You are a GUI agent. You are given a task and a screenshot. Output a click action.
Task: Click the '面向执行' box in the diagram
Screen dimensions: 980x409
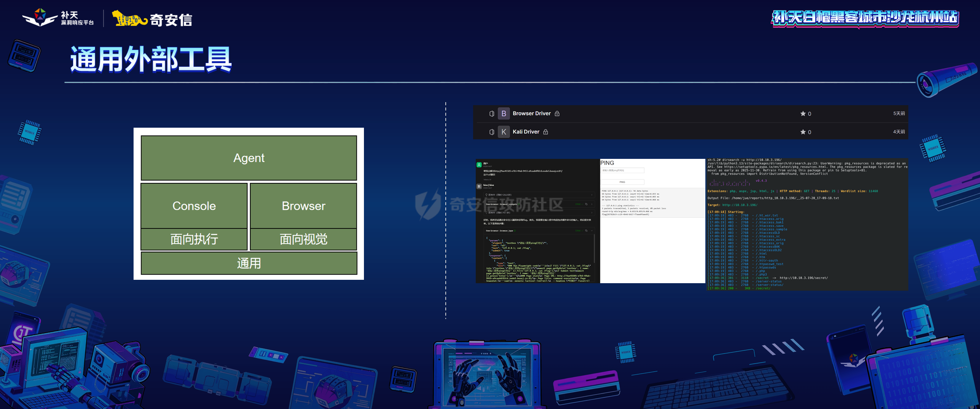[194, 239]
